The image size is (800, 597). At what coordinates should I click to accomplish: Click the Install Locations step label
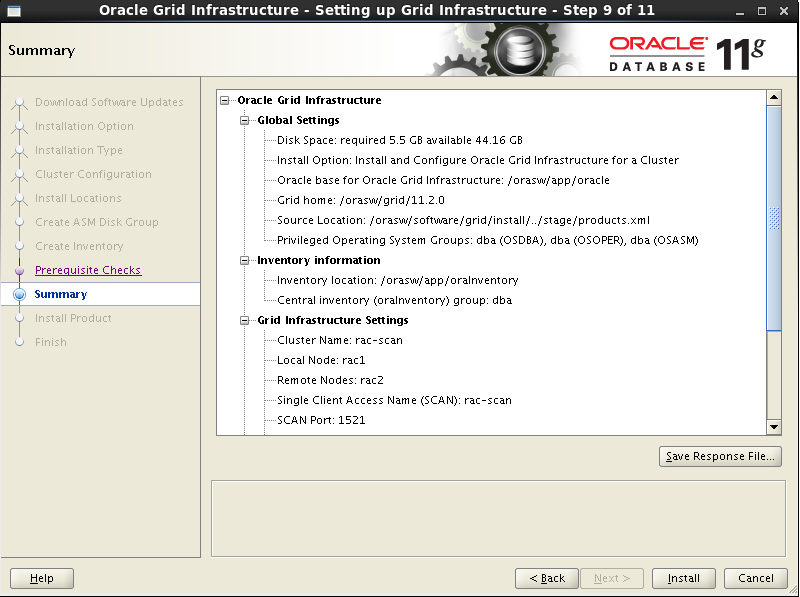click(x=78, y=198)
